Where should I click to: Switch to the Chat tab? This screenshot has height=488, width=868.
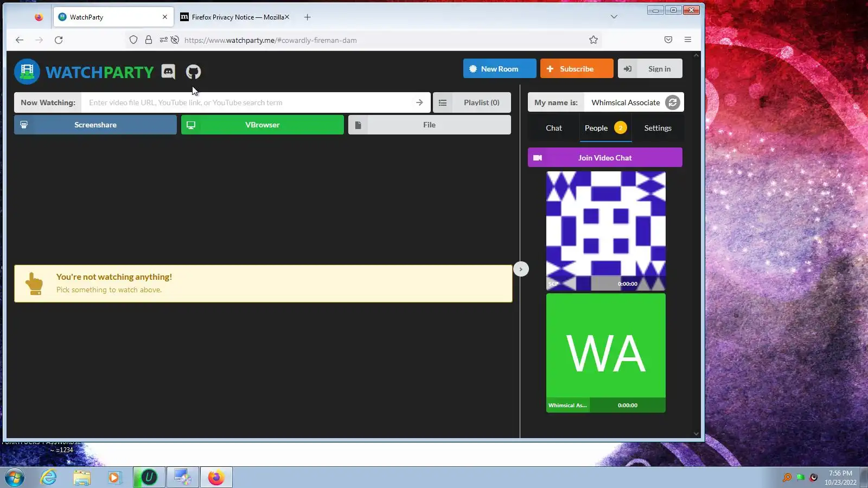(554, 128)
